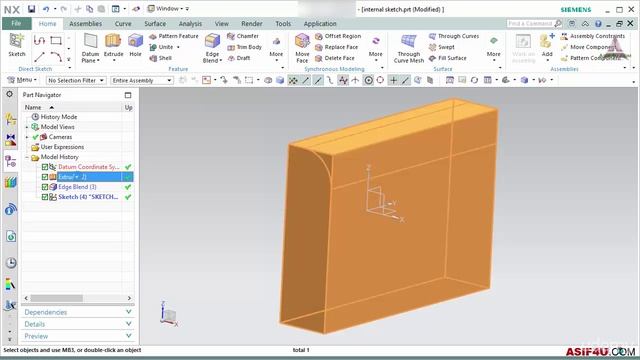The image size is (640, 360).
Task: Open Through Curve Mesh tool
Action: click(409, 48)
